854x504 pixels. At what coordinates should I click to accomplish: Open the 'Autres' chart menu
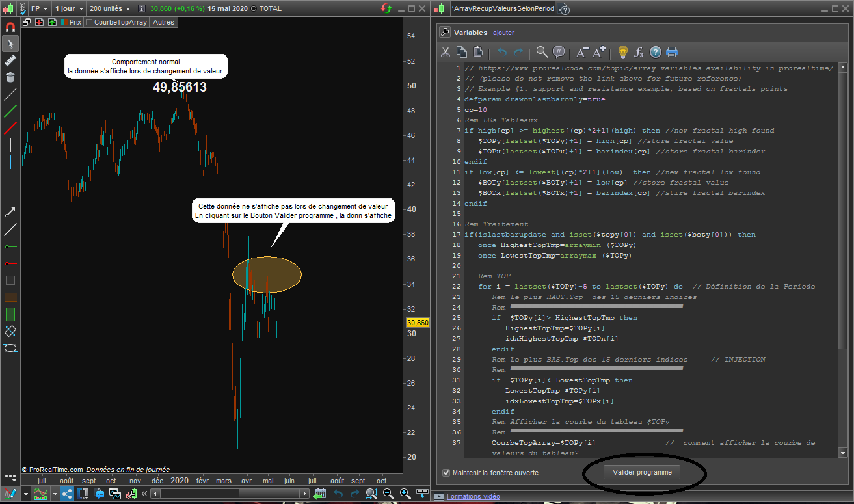point(163,22)
